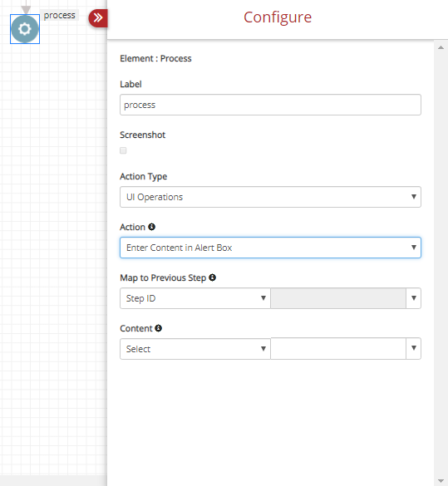Expand the Content value dropdown arrow

point(414,348)
